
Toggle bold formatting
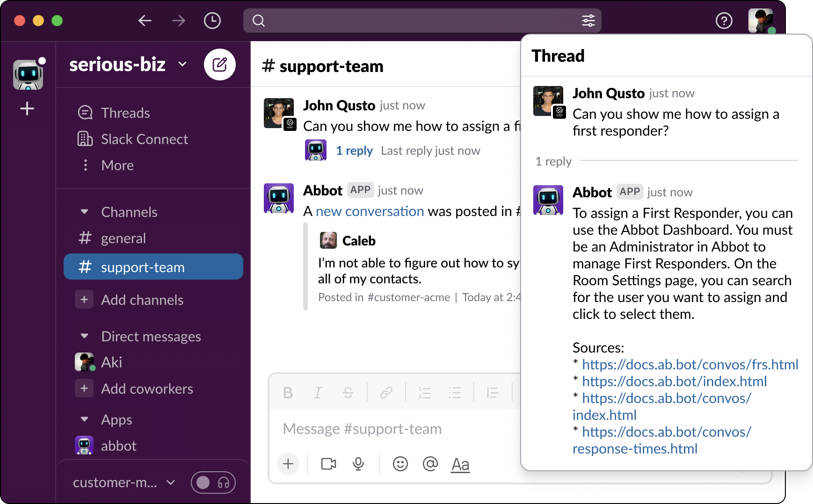point(288,393)
